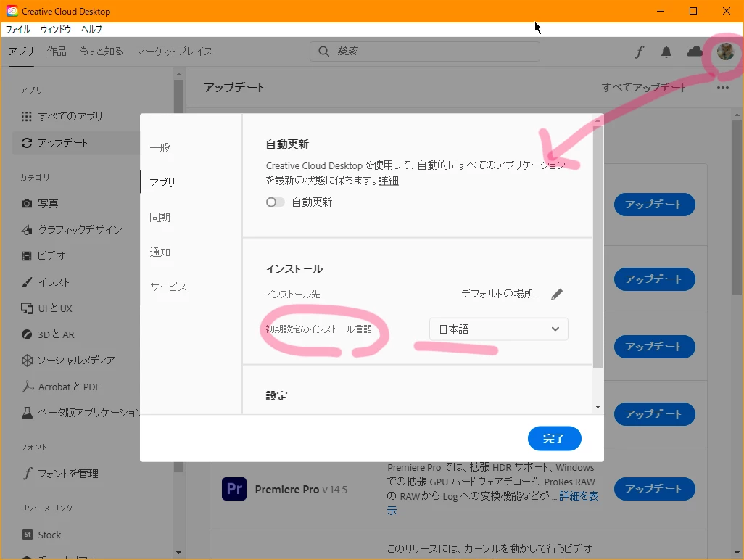Screen dimensions: 744x560
Task: Switch to the 作品 tab
Action: click(x=57, y=52)
